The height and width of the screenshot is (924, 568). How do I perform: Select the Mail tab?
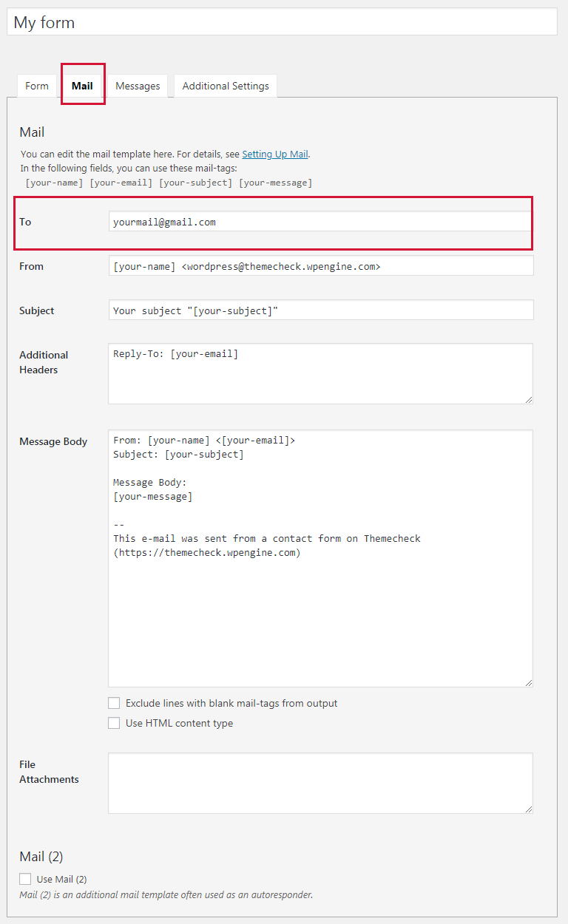[82, 86]
